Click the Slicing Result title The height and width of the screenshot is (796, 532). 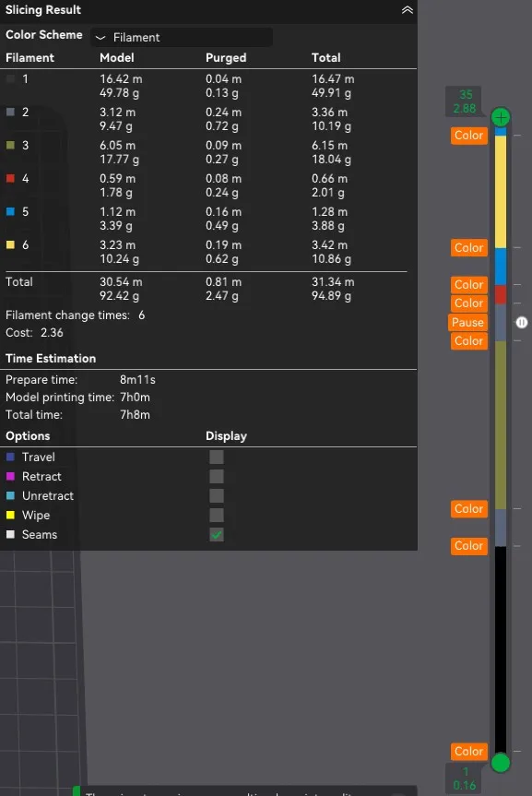(x=43, y=9)
